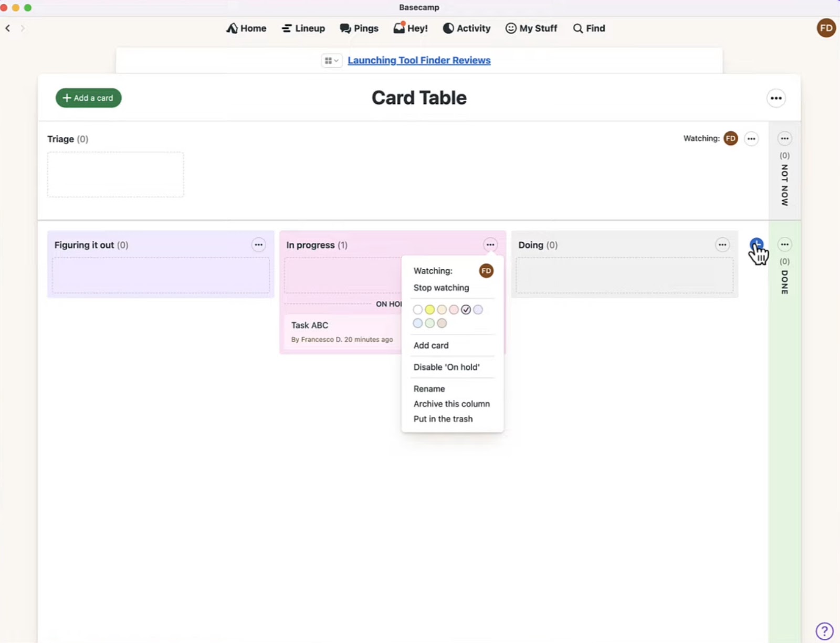Viewport: 840px width, 643px height.
Task: Click the FD watcher avatar in Triage
Action: click(730, 139)
